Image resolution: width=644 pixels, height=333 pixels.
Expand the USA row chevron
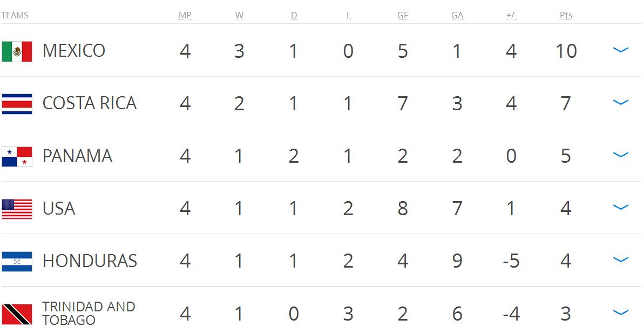(x=621, y=207)
